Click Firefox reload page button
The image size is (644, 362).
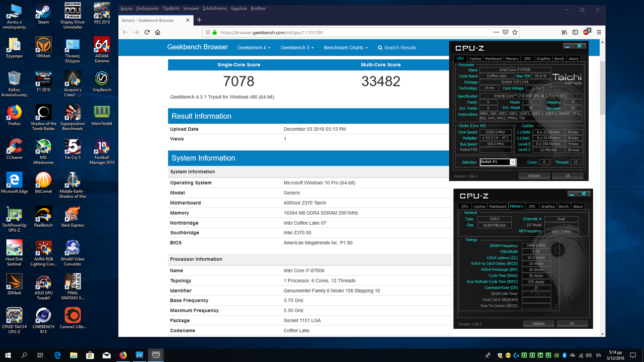[x=147, y=32]
